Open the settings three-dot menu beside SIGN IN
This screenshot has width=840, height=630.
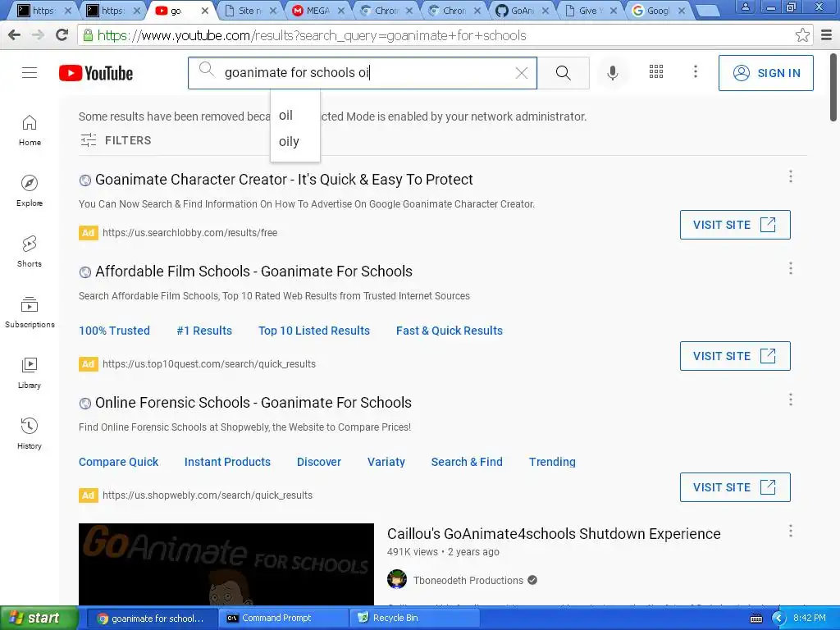click(696, 71)
